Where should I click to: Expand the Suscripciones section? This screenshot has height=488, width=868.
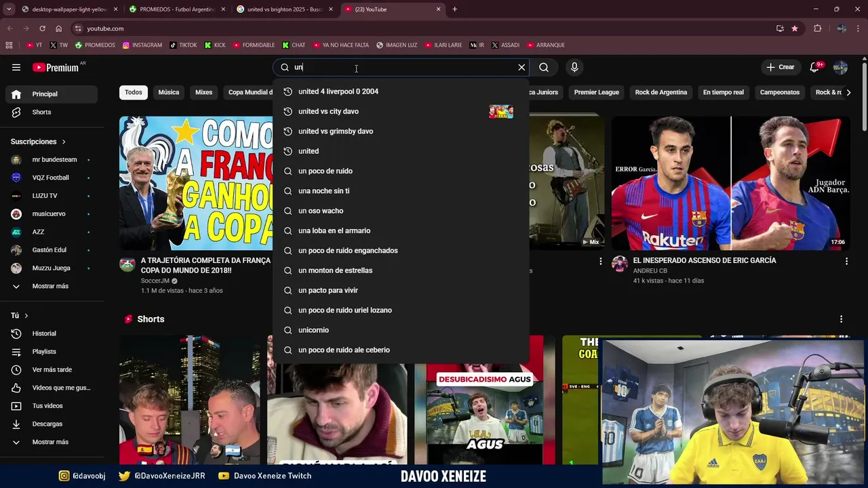[x=38, y=142]
